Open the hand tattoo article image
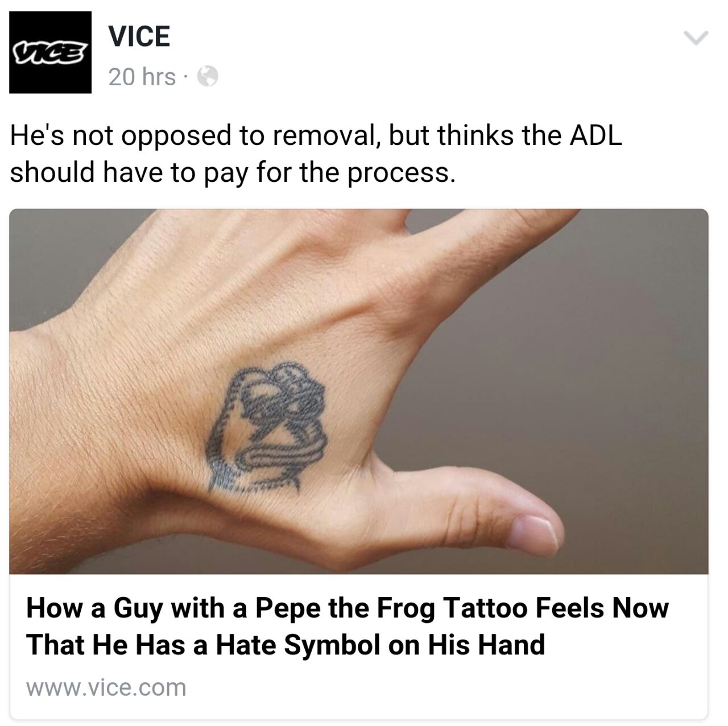The image size is (728, 726). click(359, 392)
